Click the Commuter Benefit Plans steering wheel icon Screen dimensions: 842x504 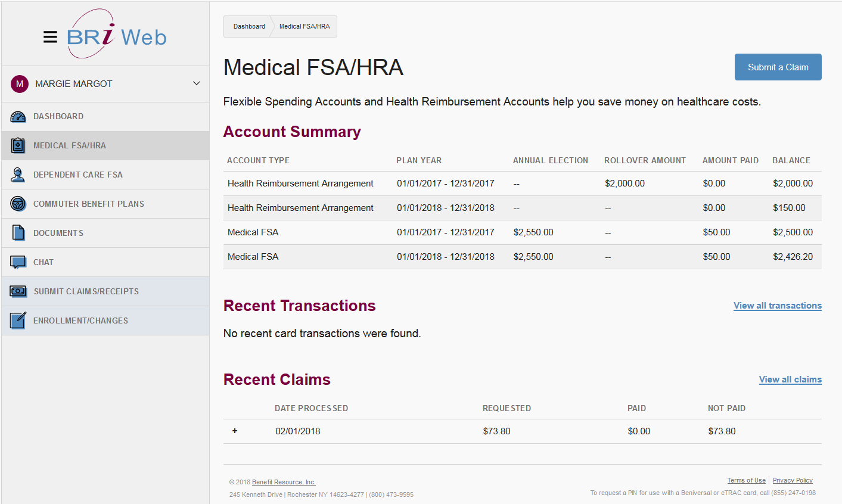click(18, 204)
